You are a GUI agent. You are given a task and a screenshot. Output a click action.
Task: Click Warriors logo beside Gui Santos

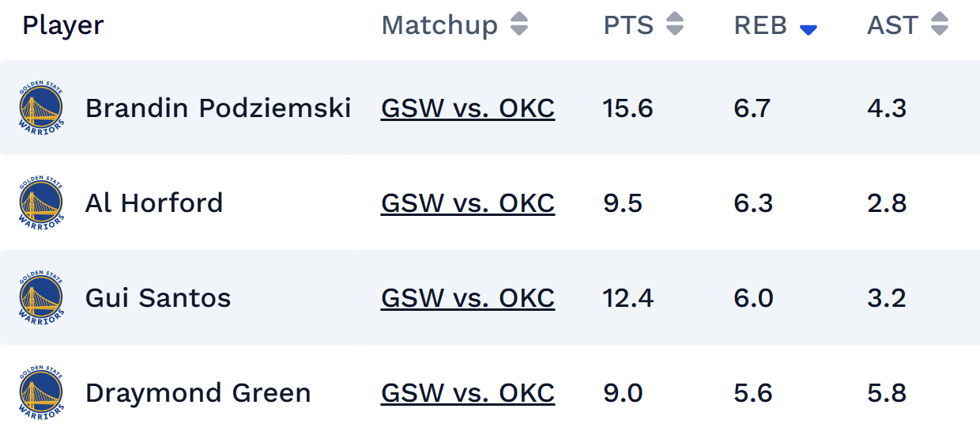pyautogui.click(x=41, y=298)
